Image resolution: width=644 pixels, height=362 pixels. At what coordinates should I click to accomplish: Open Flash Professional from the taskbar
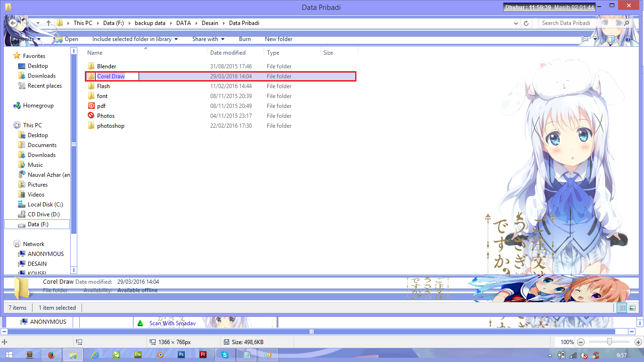coord(203,354)
